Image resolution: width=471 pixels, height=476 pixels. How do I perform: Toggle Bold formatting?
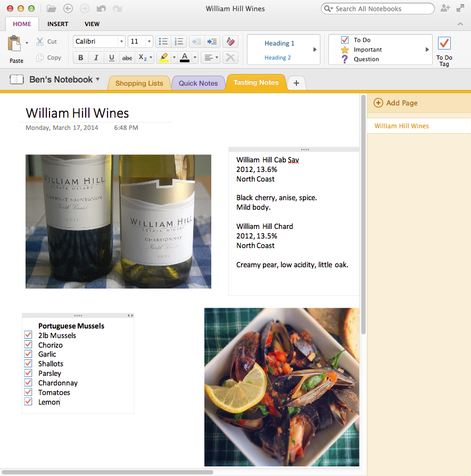click(x=81, y=58)
